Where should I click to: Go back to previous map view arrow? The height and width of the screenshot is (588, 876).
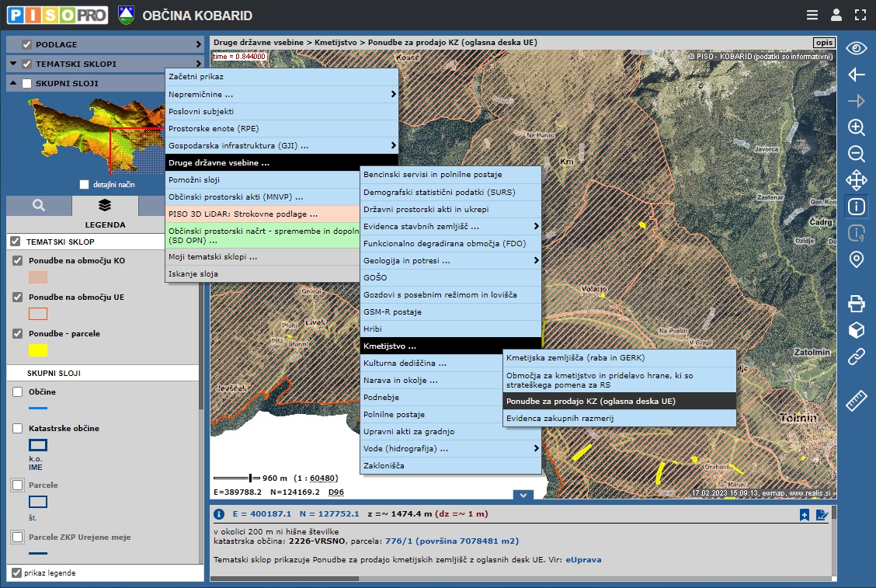tap(856, 75)
